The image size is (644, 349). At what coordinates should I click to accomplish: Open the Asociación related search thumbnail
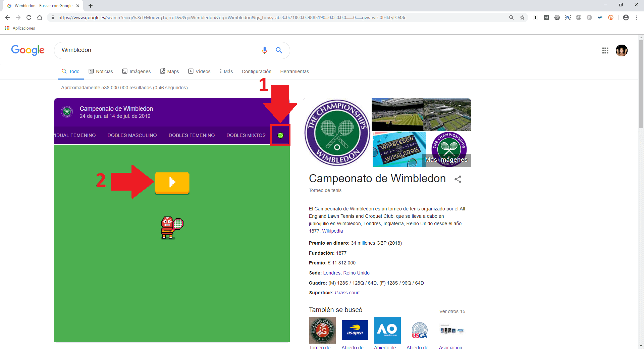pos(452,330)
